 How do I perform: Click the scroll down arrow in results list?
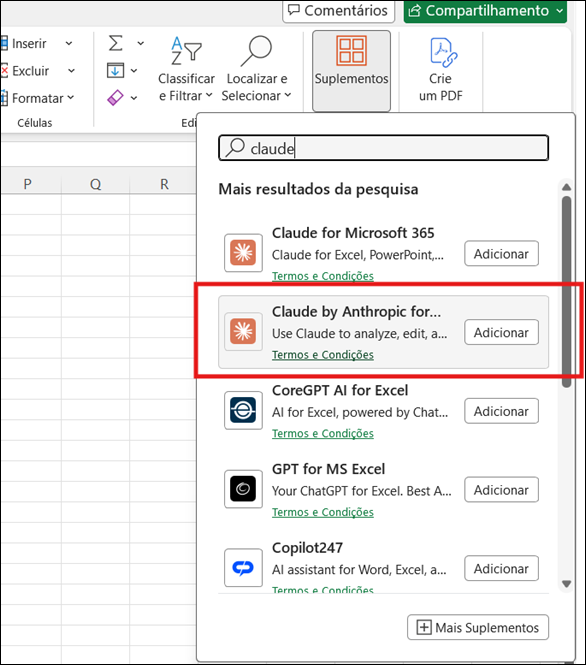point(566,584)
